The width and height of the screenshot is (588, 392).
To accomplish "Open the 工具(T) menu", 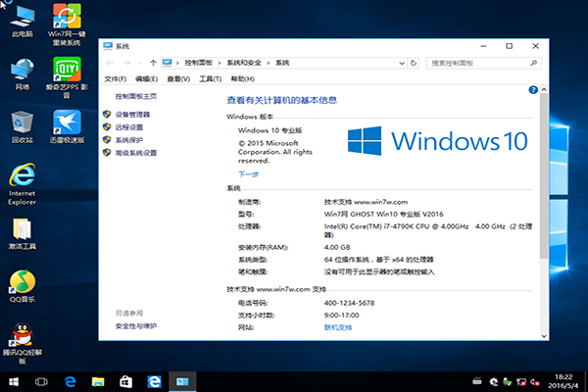I will [x=210, y=78].
